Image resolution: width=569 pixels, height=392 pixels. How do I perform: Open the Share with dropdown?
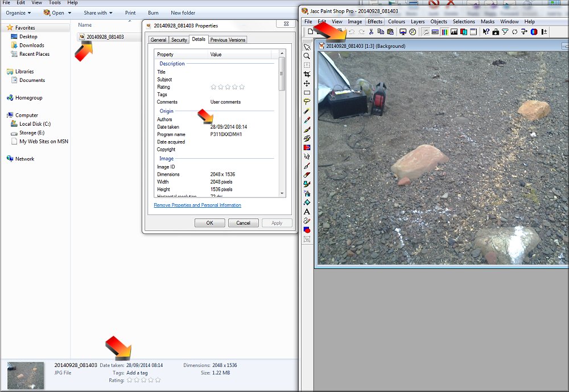tap(98, 13)
